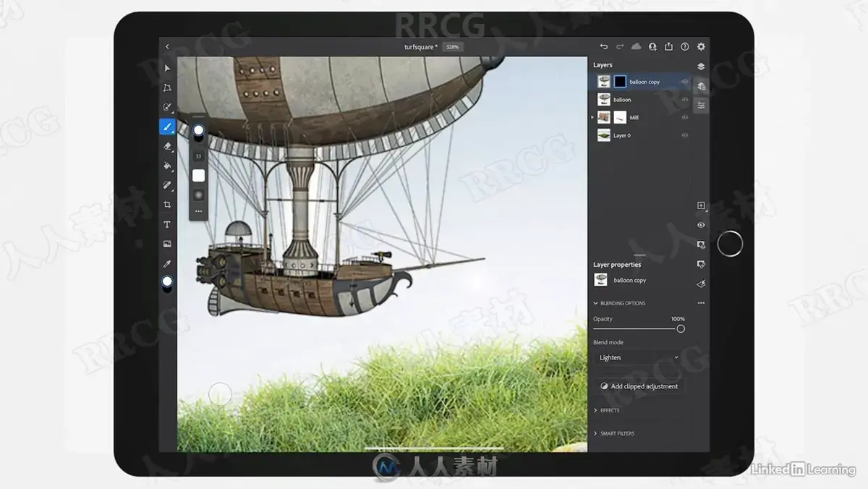Select the Paint Bucket fill tool
The height and width of the screenshot is (489, 868).
(x=167, y=166)
